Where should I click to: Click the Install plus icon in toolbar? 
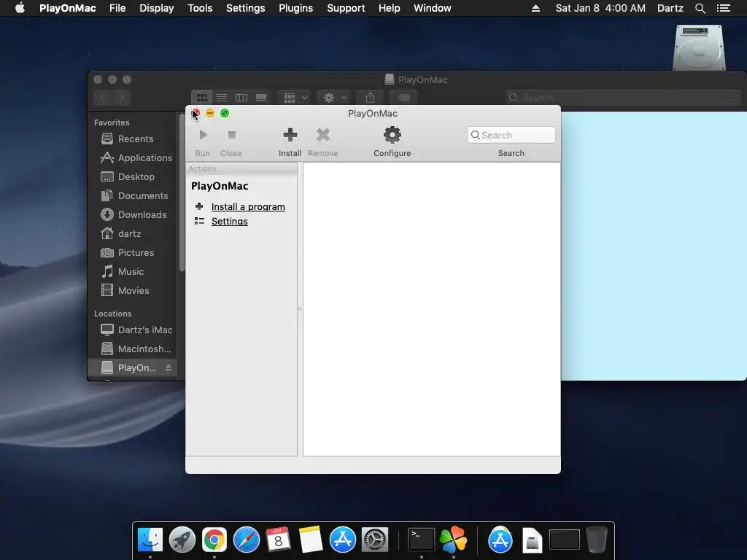pos(290,135)
